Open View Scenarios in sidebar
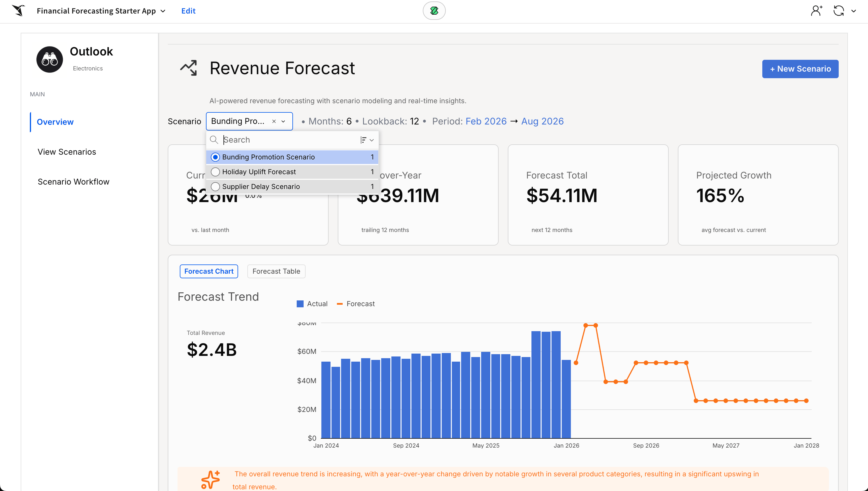This screenshot has width=868, height=491. point(67,152)
